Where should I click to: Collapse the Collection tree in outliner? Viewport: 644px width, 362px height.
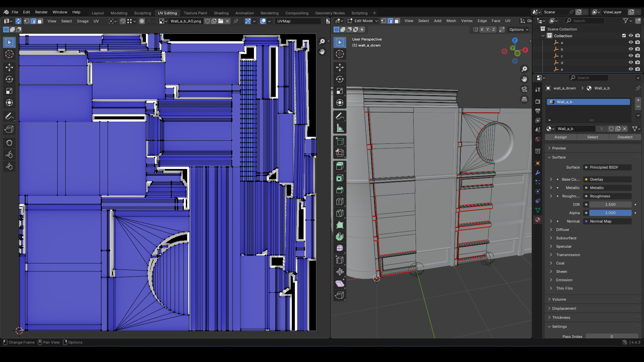coord(543,36)
